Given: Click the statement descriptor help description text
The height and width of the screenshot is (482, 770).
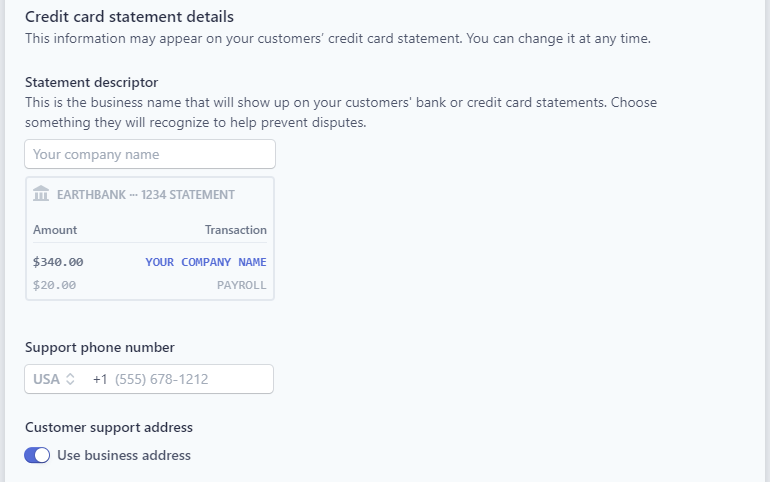Looking at the screenshot, I should pos(341,112).
